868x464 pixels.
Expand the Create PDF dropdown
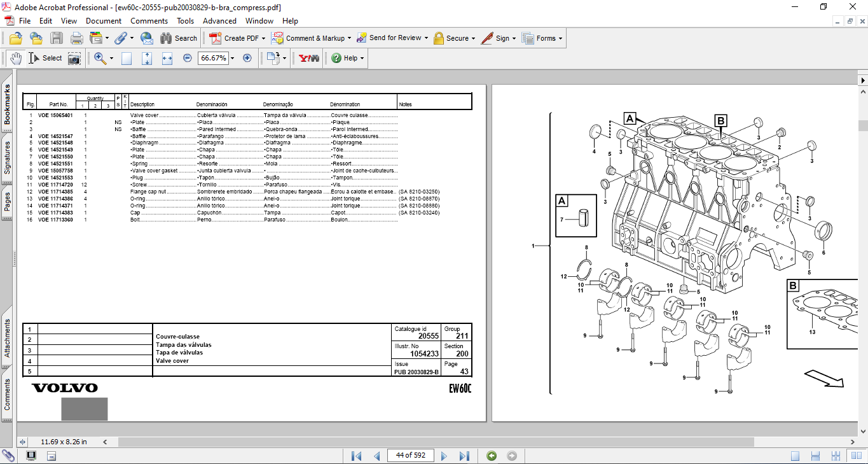(264, 38)
